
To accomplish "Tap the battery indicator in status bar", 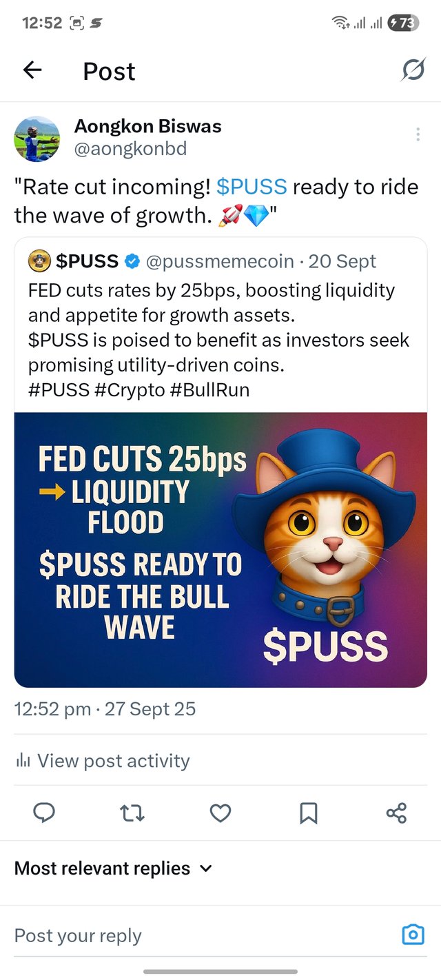I will click(404, 23).
